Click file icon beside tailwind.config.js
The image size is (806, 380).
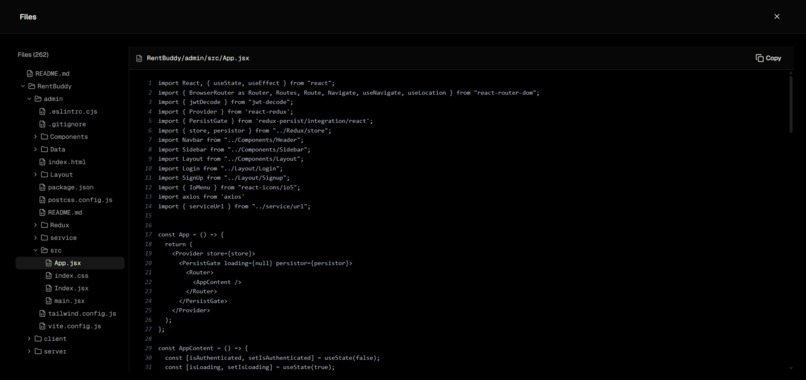coord(42,314)
